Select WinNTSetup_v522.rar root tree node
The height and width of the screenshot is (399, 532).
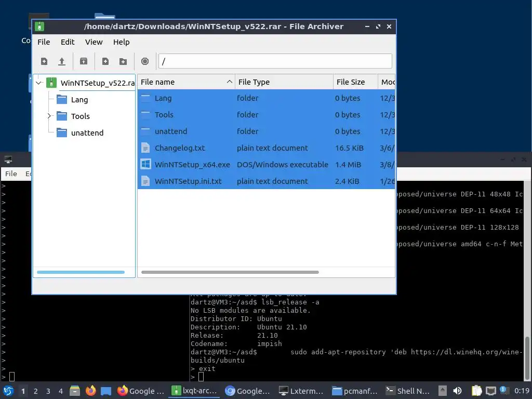coord(97,83)
